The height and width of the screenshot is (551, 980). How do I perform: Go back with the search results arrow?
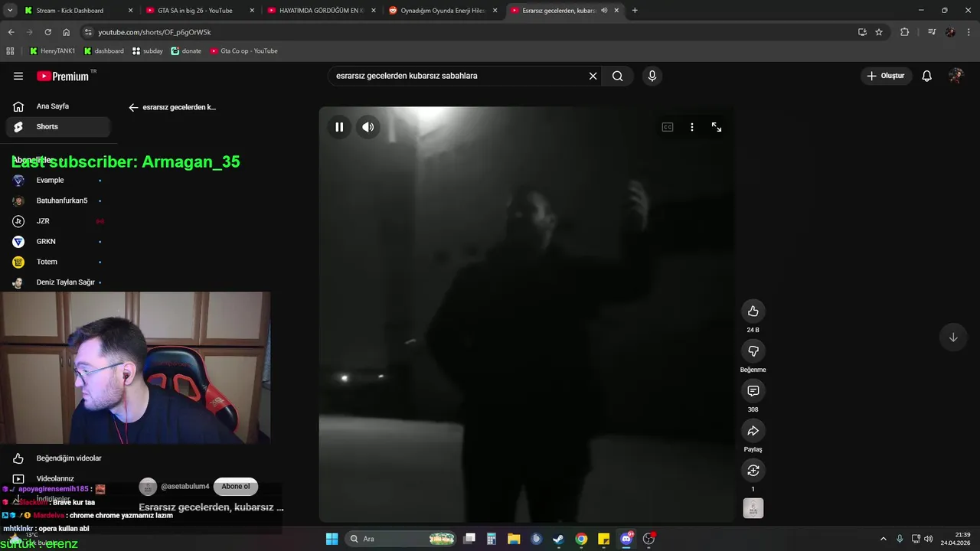133,108
